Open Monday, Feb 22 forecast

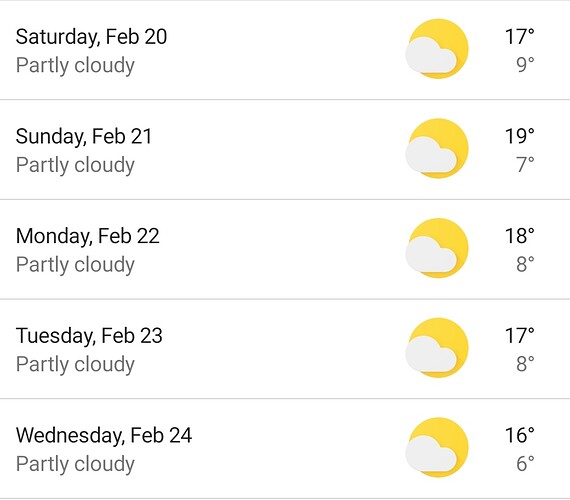[x=285, y=249]
